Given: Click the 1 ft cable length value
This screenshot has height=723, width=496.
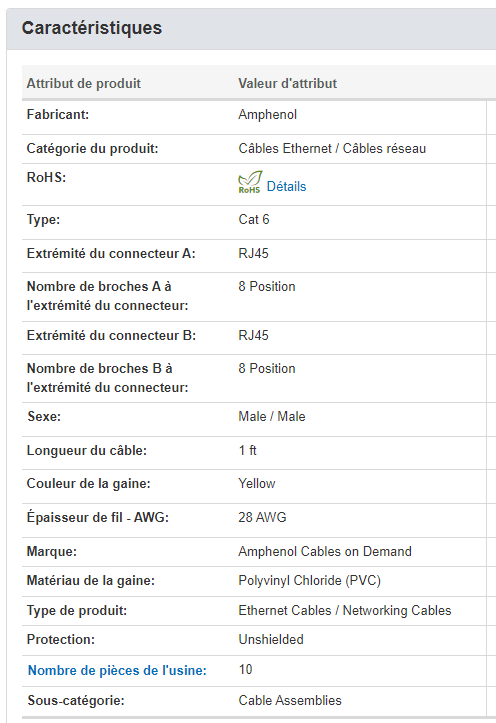Looking at the screenshot, I should pos(248,450).
